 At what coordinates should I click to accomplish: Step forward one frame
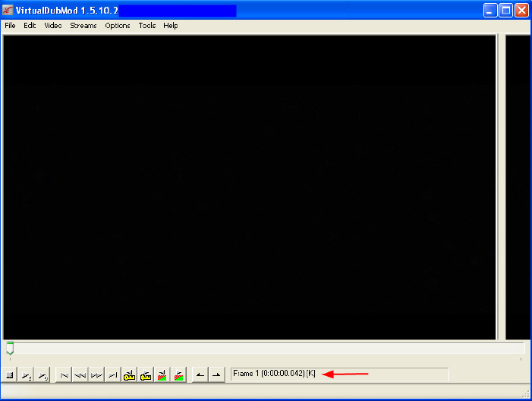click(96, 375)
